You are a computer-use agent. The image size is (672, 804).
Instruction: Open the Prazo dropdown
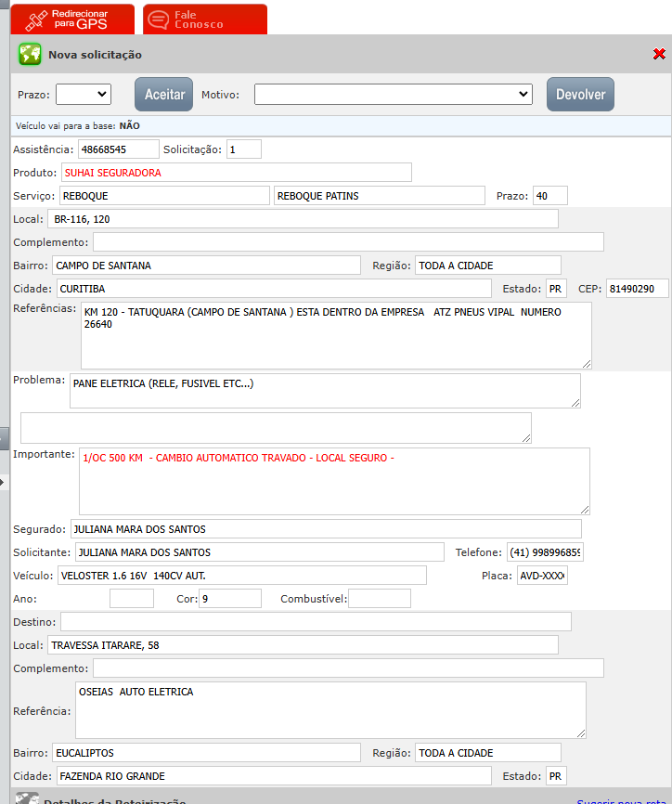[84, 95]
